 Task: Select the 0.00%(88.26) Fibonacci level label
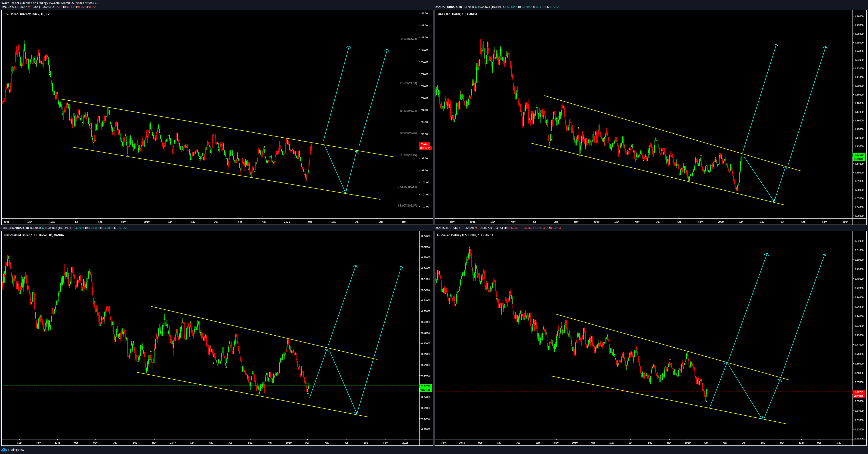pos(409,39)
